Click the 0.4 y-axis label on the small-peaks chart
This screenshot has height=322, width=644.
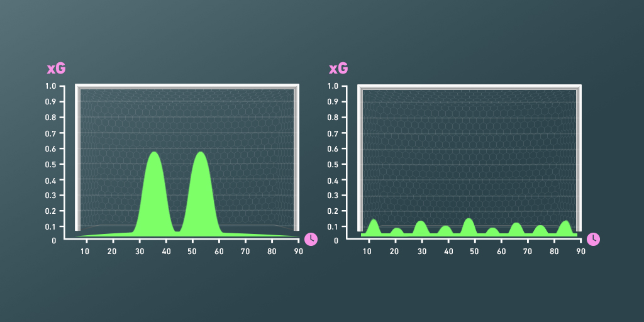click(333, 180)
